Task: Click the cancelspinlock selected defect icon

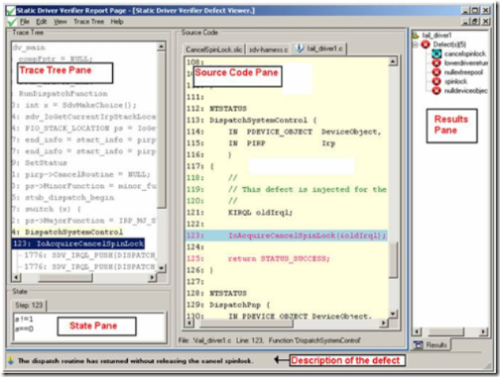Action: pos(436,54)
